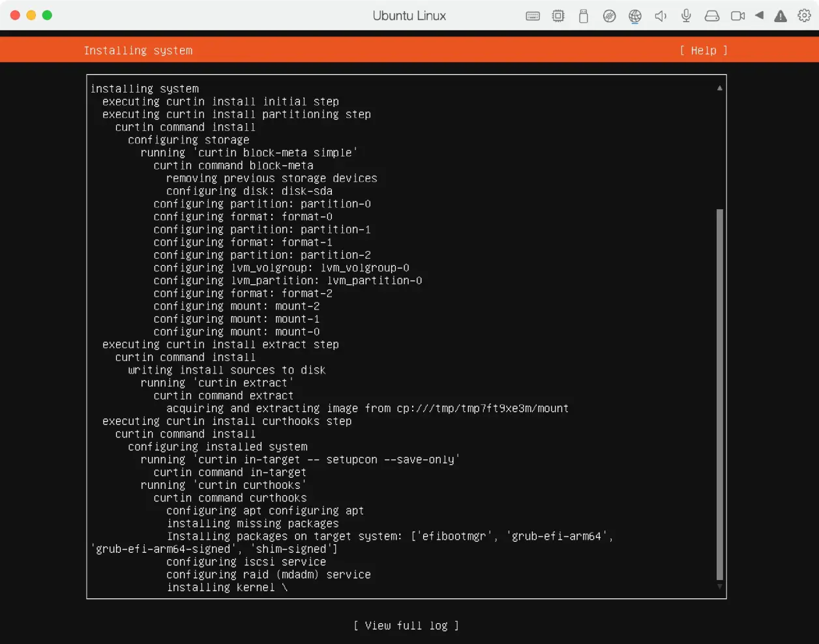Click the line "configuring raid (mdadm) service"
This screenshot has width=819, height=644.
click(x=269, y=575)
